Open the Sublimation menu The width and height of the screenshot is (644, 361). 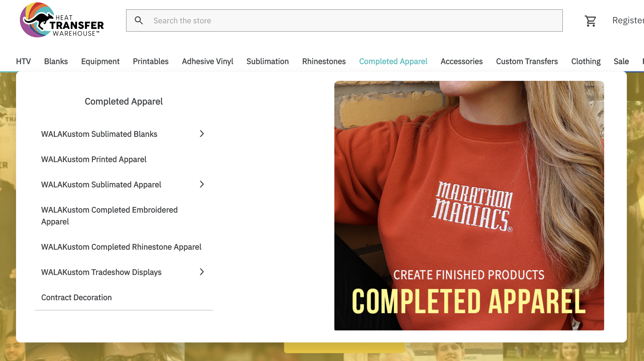point(268,61)
